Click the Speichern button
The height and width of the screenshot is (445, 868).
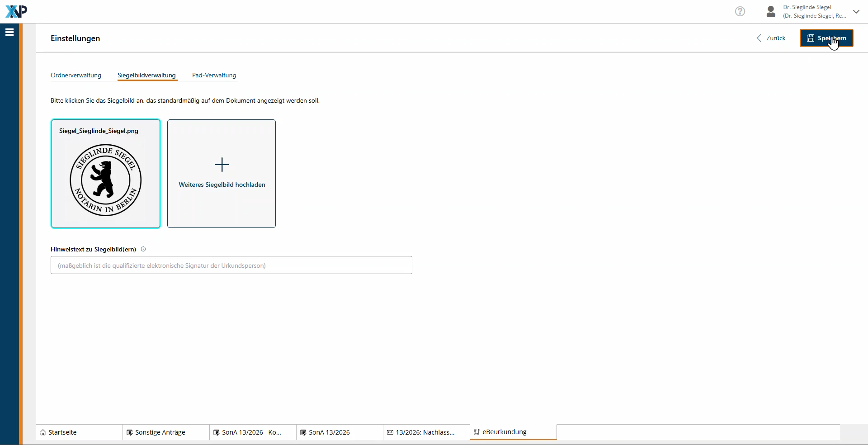(x=826, y=38)
